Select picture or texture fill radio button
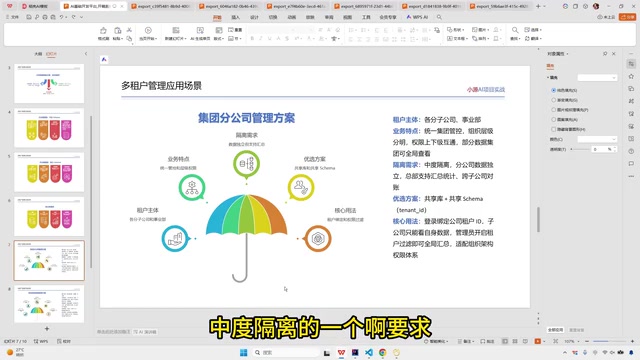 pos(553,110)
